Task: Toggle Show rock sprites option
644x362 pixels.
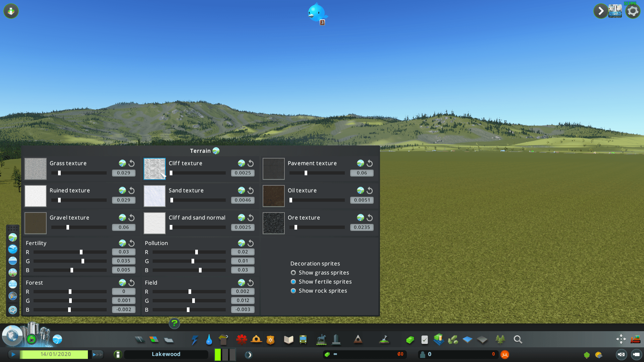Action: [x=293, y=291]
